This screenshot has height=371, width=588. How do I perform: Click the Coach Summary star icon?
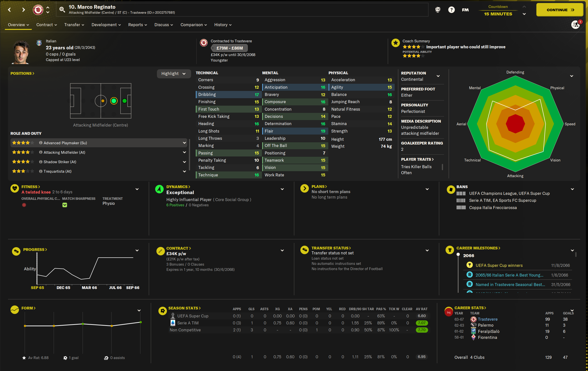tap(395, 43)
